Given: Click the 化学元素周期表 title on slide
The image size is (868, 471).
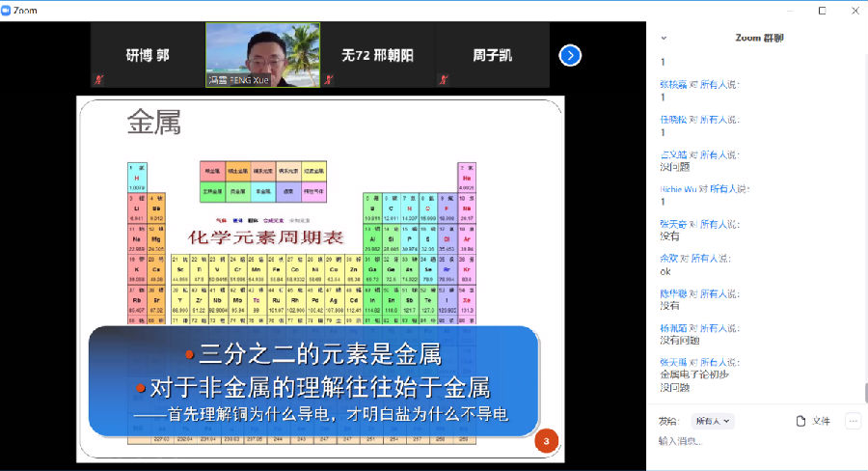Looking at the screenshot, I should (265, 236).
